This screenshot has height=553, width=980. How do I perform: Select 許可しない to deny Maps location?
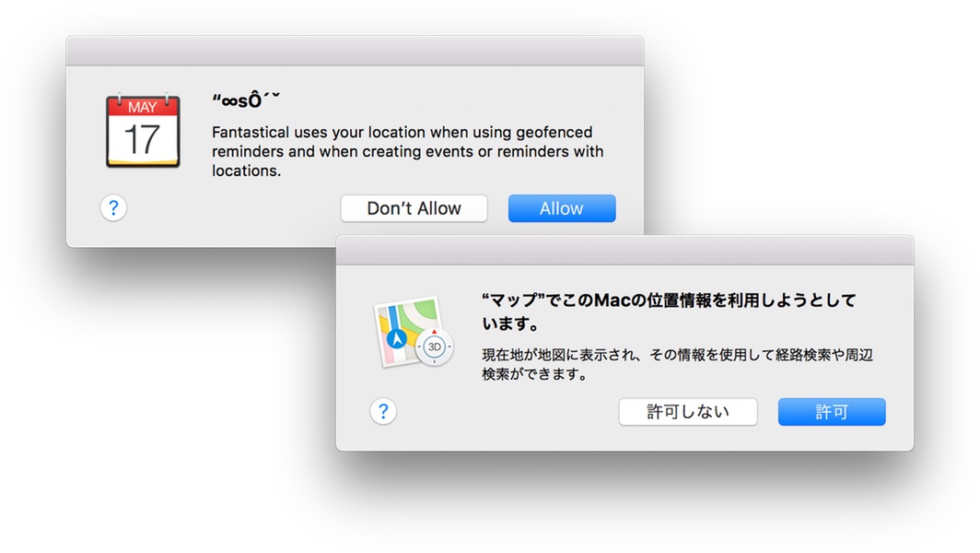point(687,412)
